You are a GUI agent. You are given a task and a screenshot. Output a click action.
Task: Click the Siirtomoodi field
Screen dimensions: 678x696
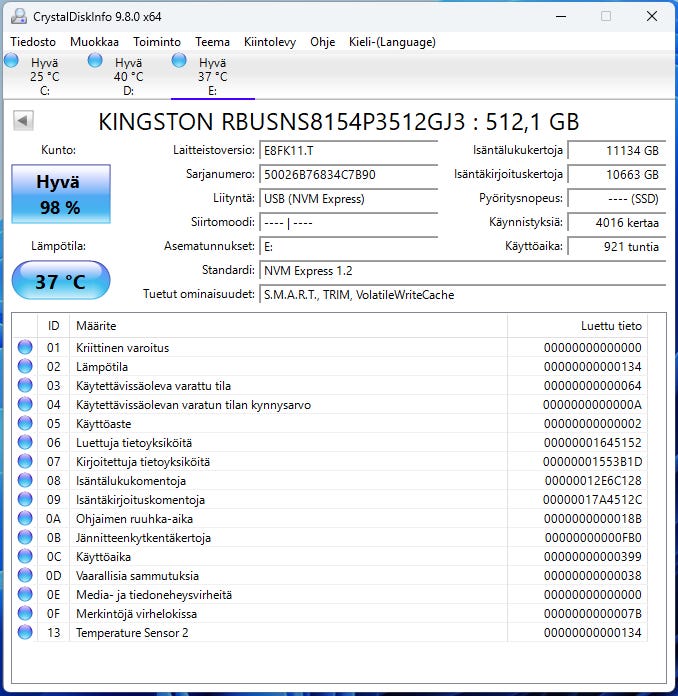[x=348, y=222]
